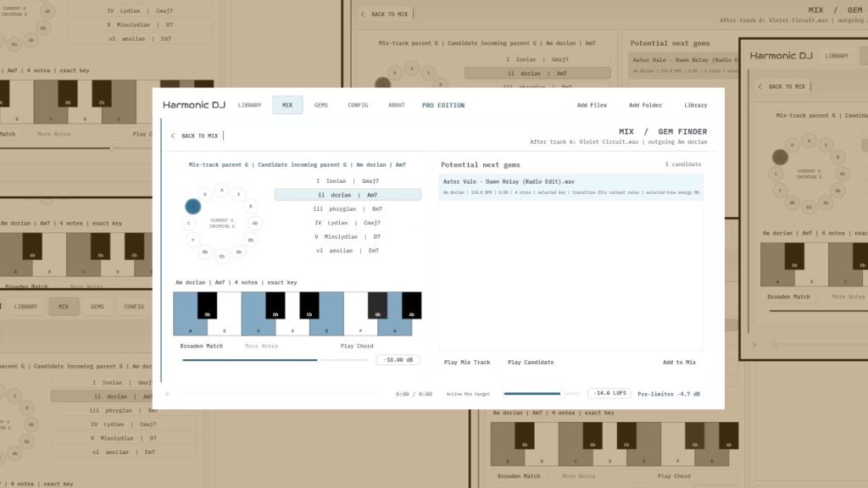Tap the black Db key on the piano
This screenshot has width=868, height=488.
point(275,305)
